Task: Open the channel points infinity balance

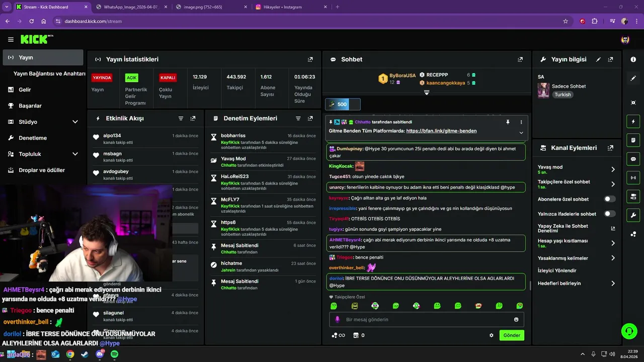Action: 338,335
